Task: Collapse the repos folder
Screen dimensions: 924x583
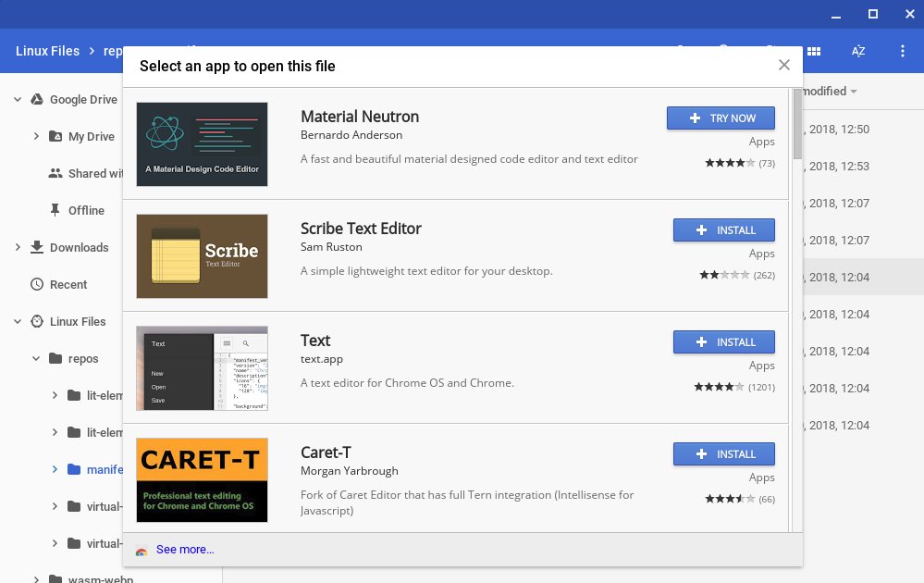Action: pos(36,358)
